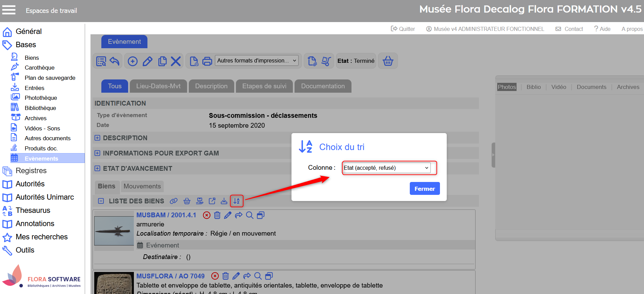Open the hamburger menu at top left
This screenshot has width=644, height=294.
(x=9, y=10)
